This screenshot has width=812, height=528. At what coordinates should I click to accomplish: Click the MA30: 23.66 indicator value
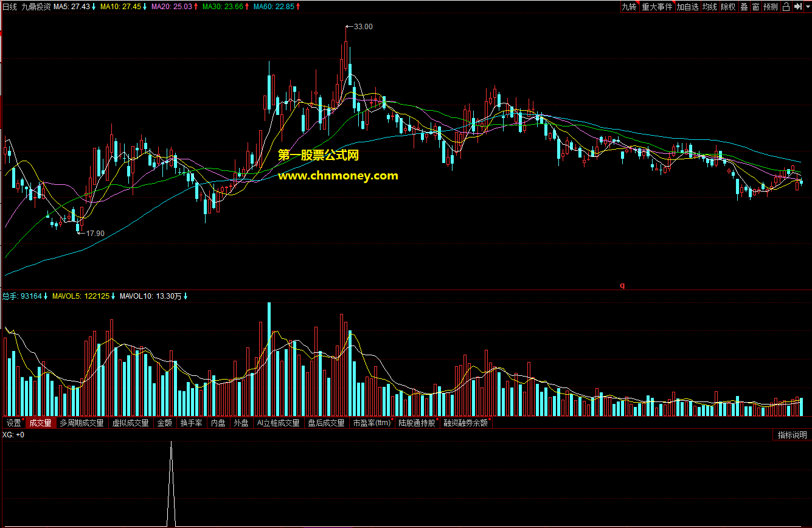[226, 7]
